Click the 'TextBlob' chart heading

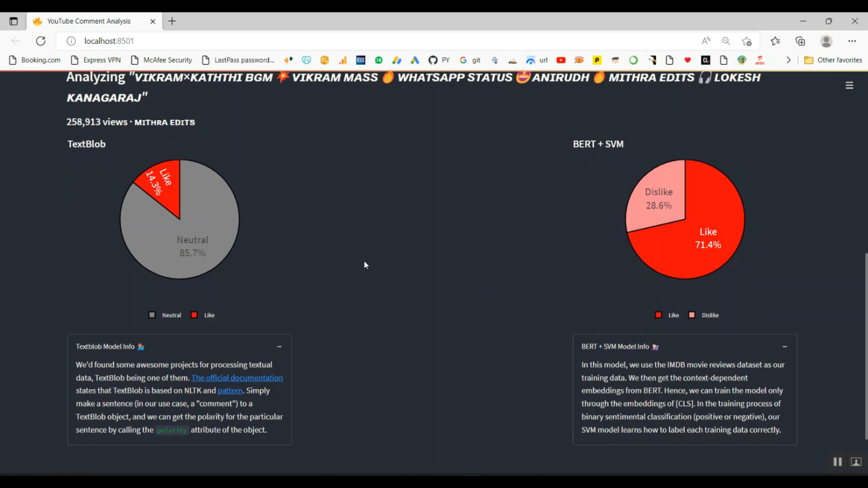[x=86, y=144]
